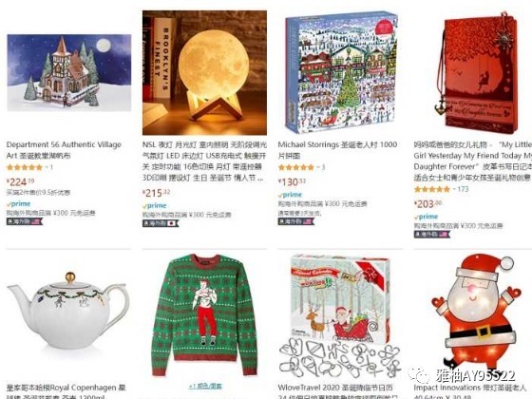The image size is (532, 399).
Task: Open the lighted Santa Claus decoration image
Action: click(x=476, y=313)
